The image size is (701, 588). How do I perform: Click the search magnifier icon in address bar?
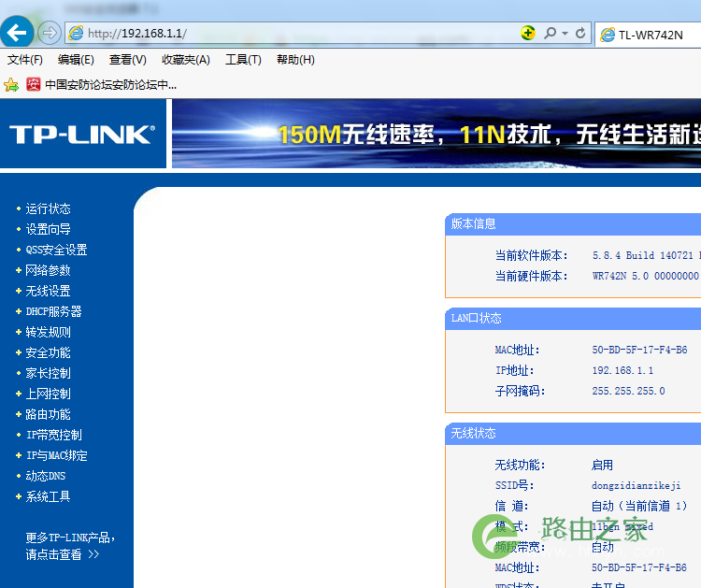pyautogui.click(x=550, y=33)
